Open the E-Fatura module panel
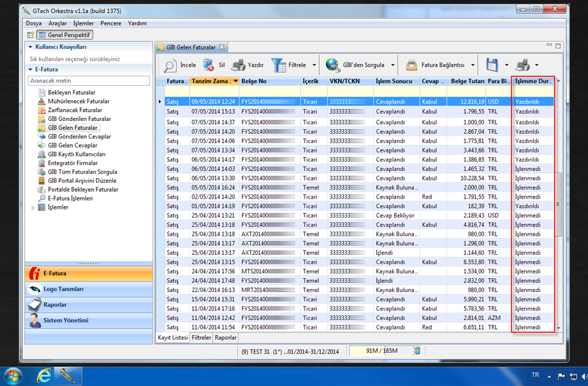This screenshot has width=588, height=386. pyautogui.click(x=89, y=273)
